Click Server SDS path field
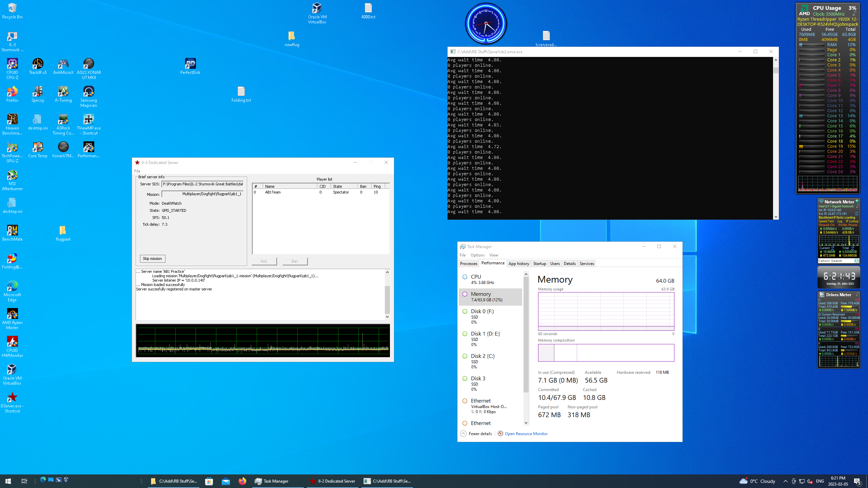 tap(202, 184)
